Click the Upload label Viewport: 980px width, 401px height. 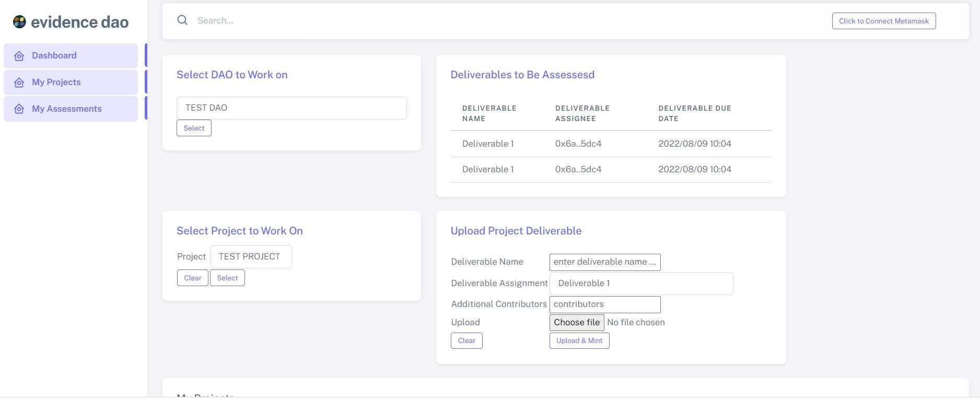(465, 323)
